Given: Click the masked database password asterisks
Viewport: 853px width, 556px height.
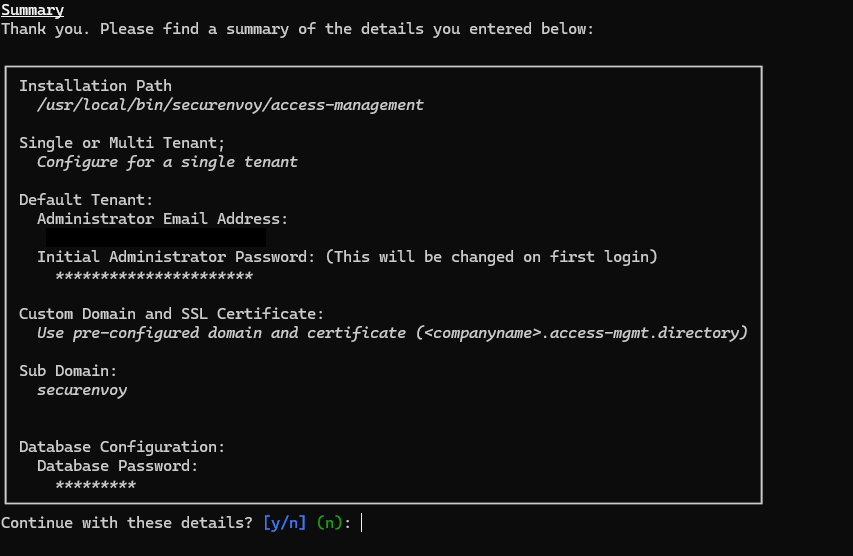Looking at the screenshot, I should click(95, 487).
